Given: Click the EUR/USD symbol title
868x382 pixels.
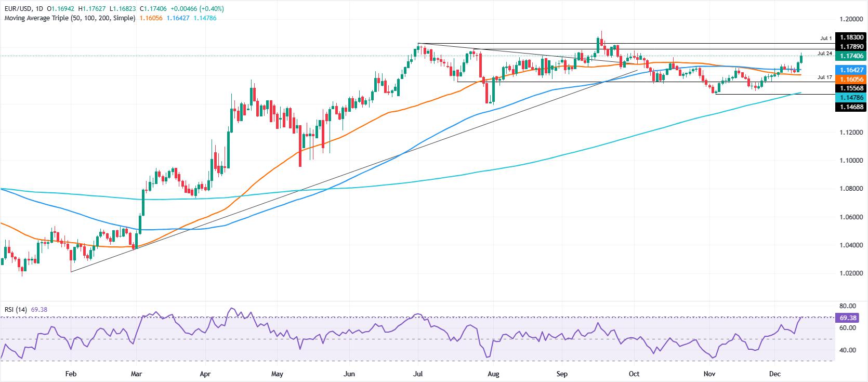Looking at the screenshot, I should [x=17, y=9].
